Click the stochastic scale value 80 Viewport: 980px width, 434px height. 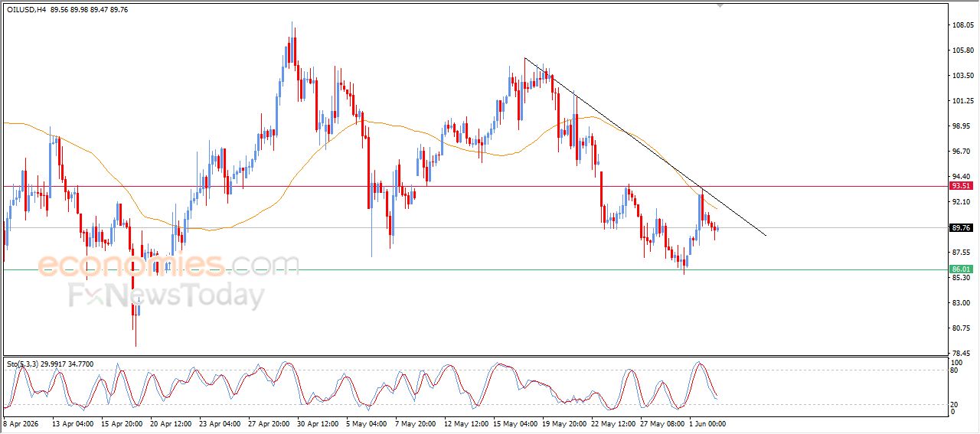(955, 370)
